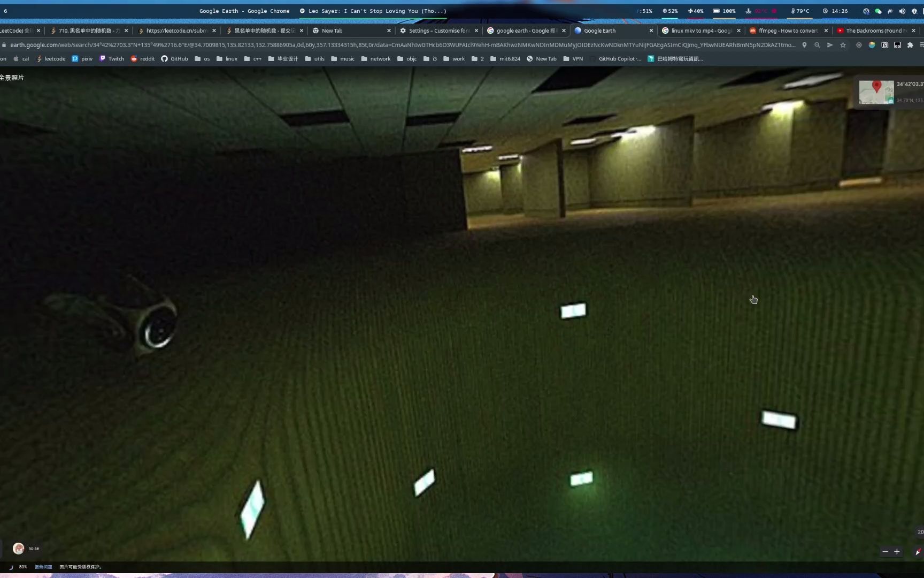Image resolution: width=924 pixels, height=578 pixels.
Task: Click the zoom magnifier icon in address bar
Action: tap(817, 45)
